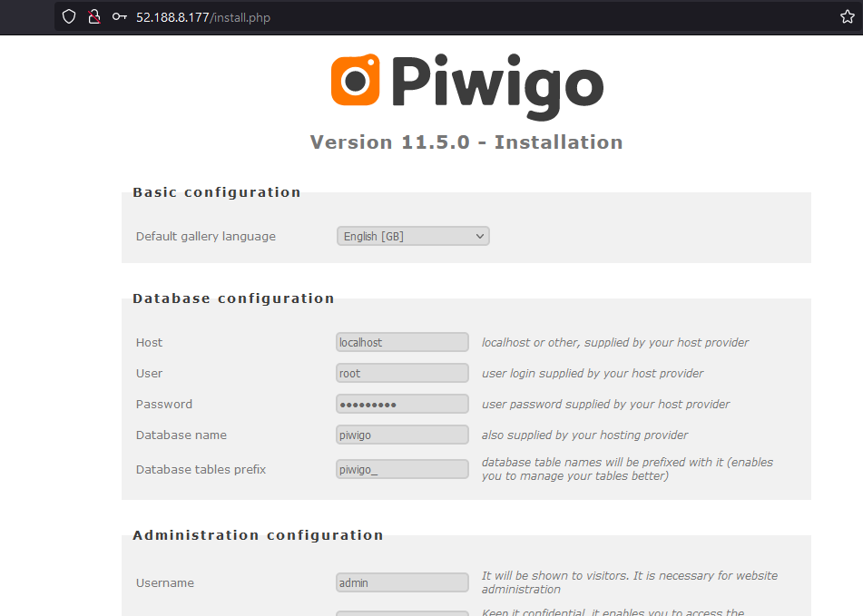Screen dimensions: 863x616
Task: Click the Administration configuration section title
Action: (258, 535)
